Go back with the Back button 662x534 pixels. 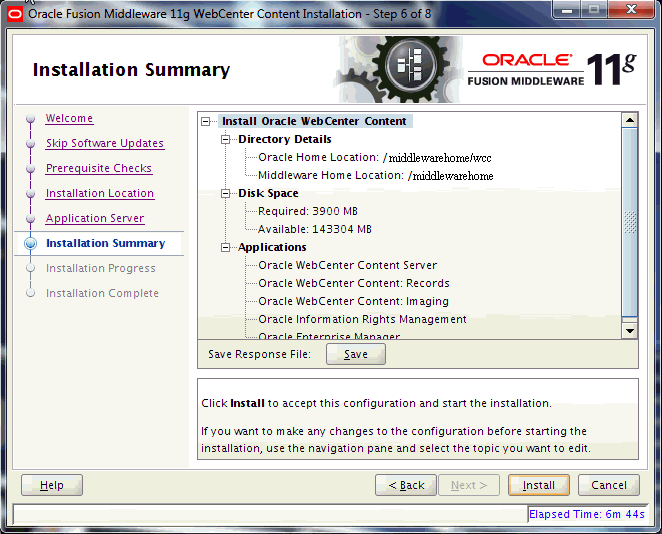(406, 485)
